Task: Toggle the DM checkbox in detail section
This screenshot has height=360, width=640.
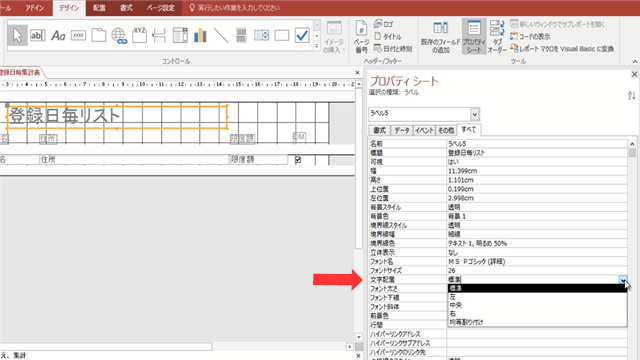Action: click(298, 160)
